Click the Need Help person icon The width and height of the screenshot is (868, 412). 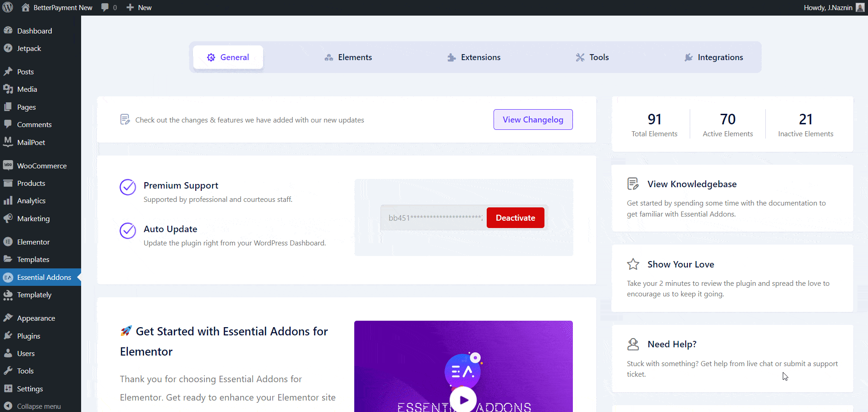coord(633,344)
